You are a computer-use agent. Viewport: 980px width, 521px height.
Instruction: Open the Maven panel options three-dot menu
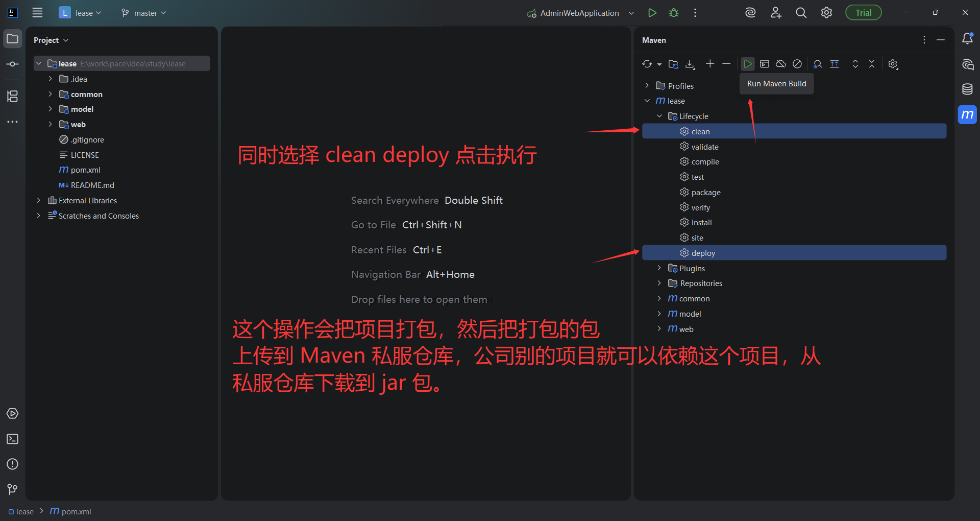924,40
